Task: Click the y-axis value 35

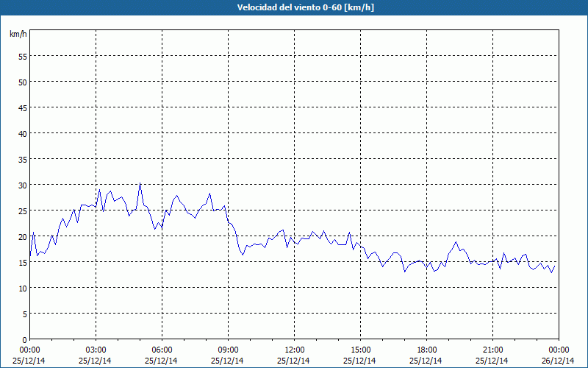Action: click(x=23, y=160)
